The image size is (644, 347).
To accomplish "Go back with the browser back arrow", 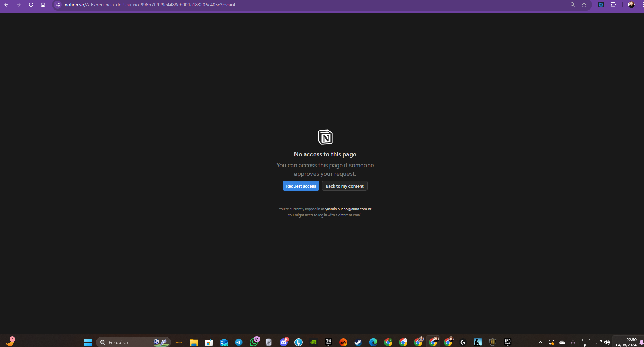I will [6, 5].
